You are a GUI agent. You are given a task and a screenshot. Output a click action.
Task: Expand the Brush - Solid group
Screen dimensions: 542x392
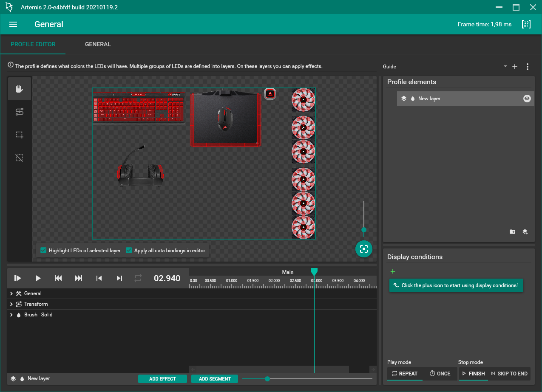click(x=11, y=315)
